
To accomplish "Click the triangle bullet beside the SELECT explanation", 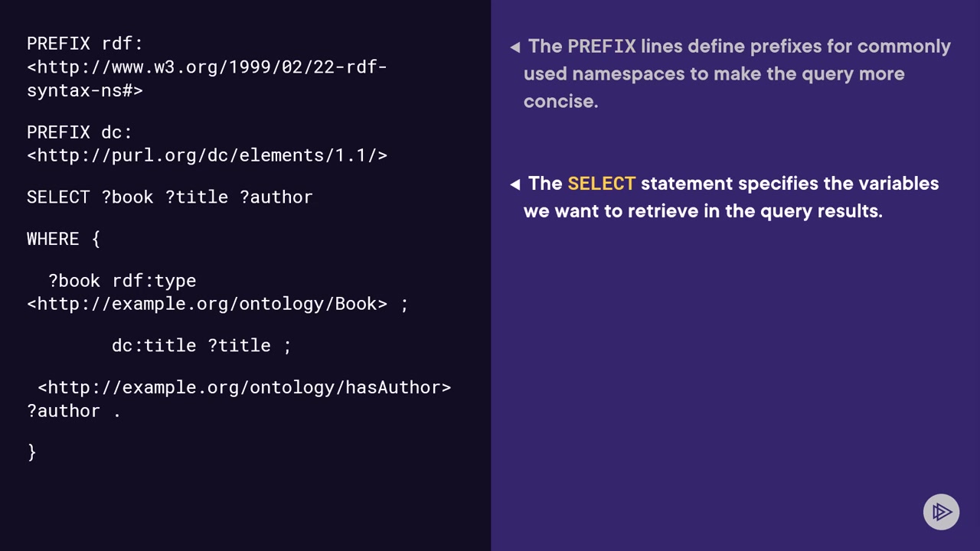I will 515,184.
